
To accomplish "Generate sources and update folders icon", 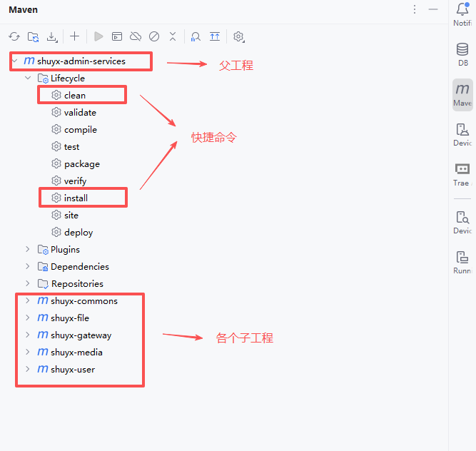I will coord(33,36).
